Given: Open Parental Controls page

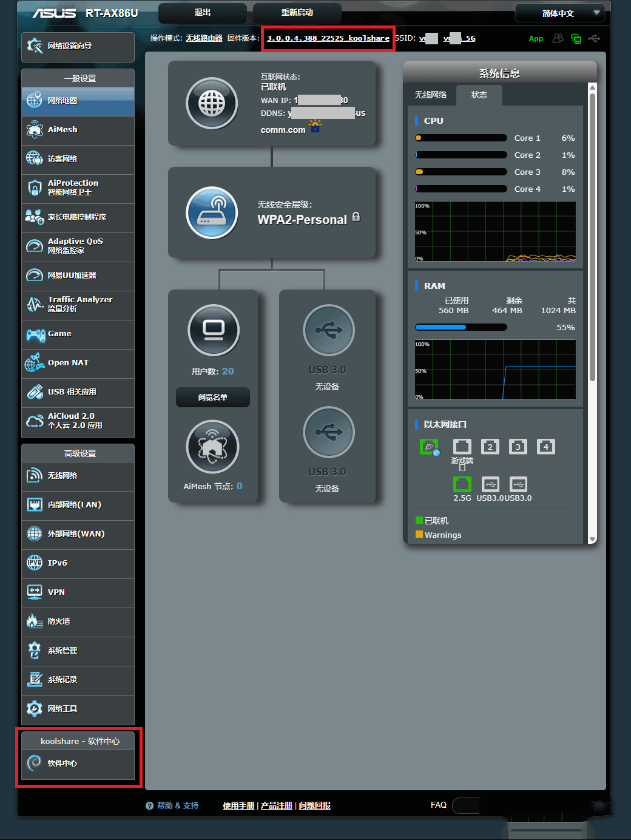Looking at the screenshot, I should [x=78, y=218].
